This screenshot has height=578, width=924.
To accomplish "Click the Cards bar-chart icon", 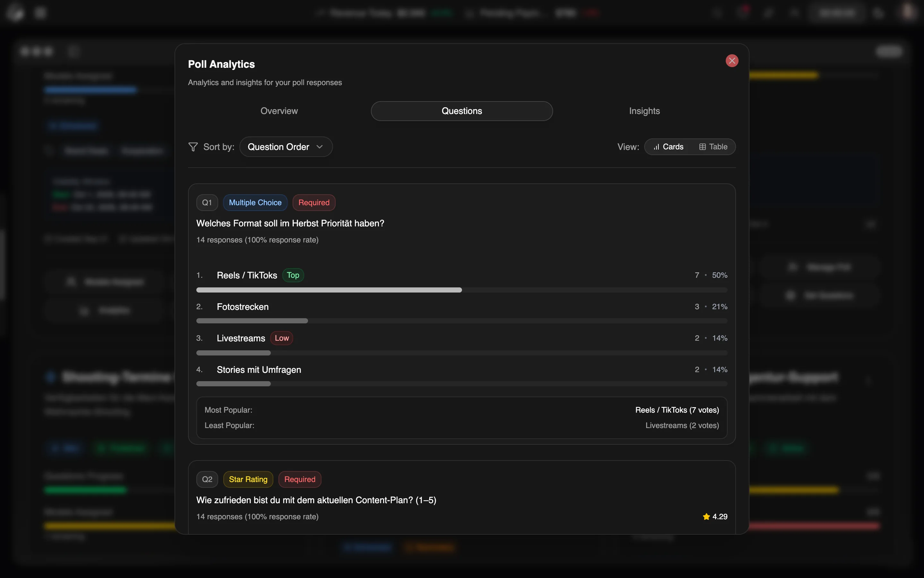I will click(656, 147).
